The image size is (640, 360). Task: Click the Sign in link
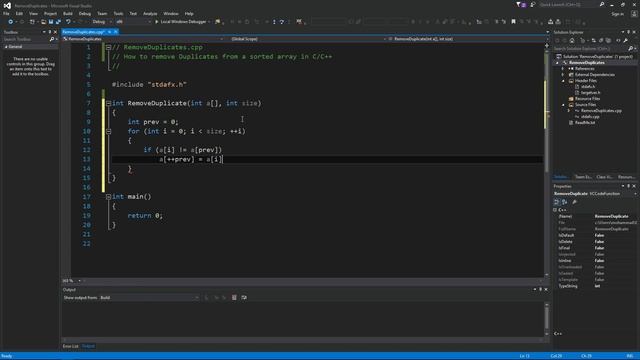point(617,14)
